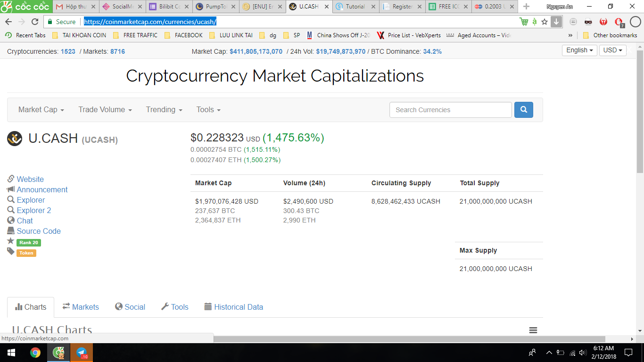This screenshot has height=362, width=644.
Task: Click the blue search magnifier button
Action: [524, 110]
